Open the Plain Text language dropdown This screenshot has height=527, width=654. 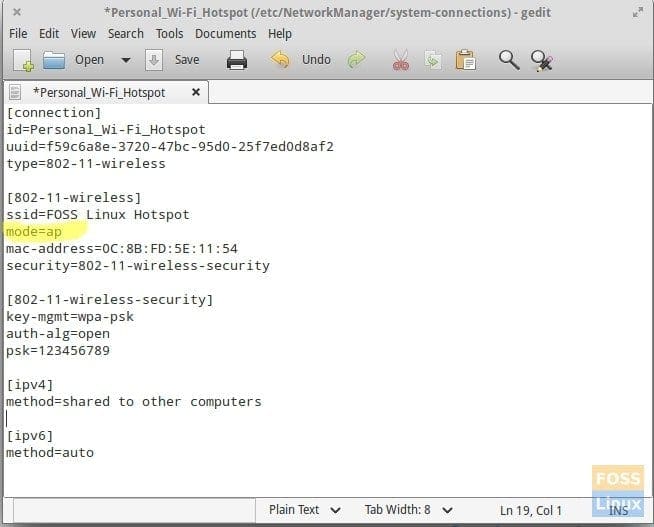coord(304,510)
